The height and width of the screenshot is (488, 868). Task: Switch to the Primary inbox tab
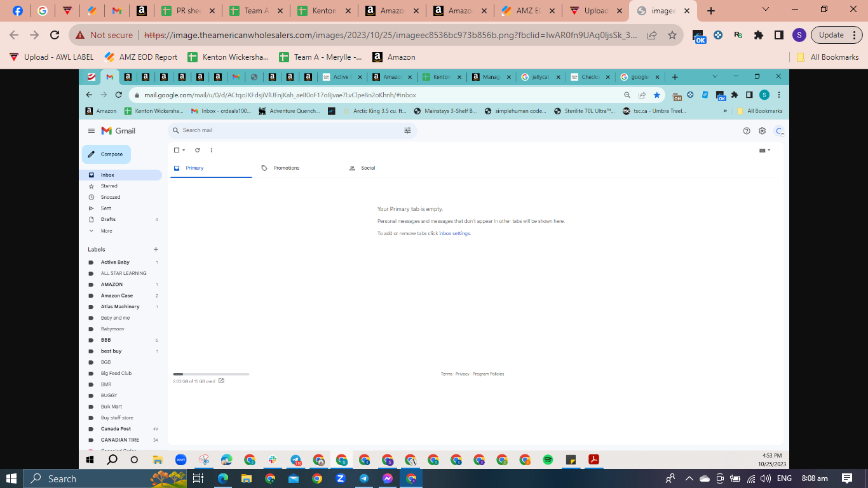[211, 168]
